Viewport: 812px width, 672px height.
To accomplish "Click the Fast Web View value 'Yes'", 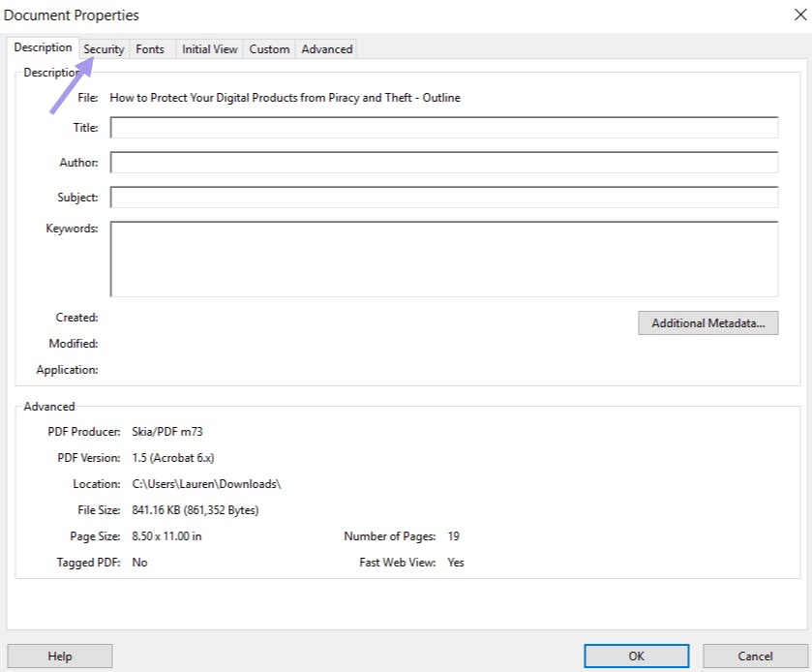I will [x=456, y=563].
